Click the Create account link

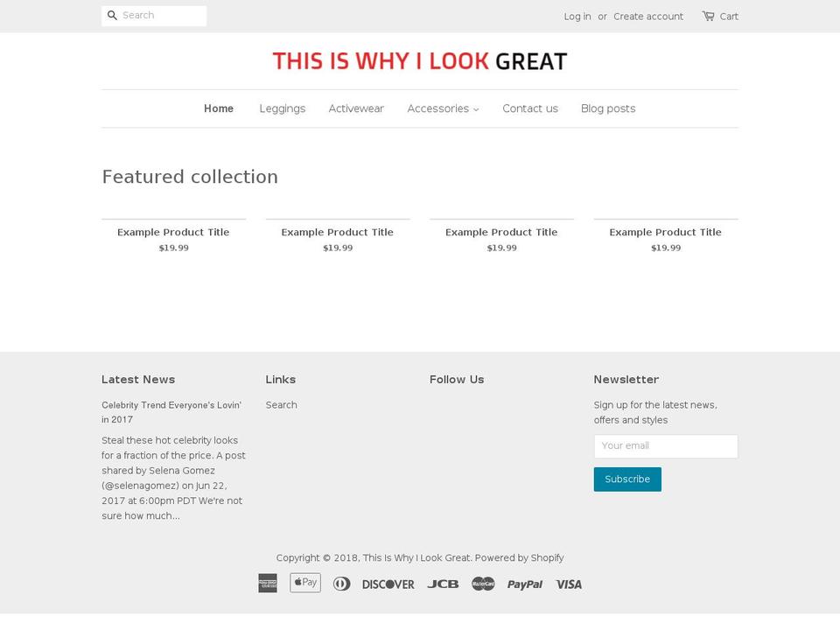pyautogui.click(x=648, y=17)
